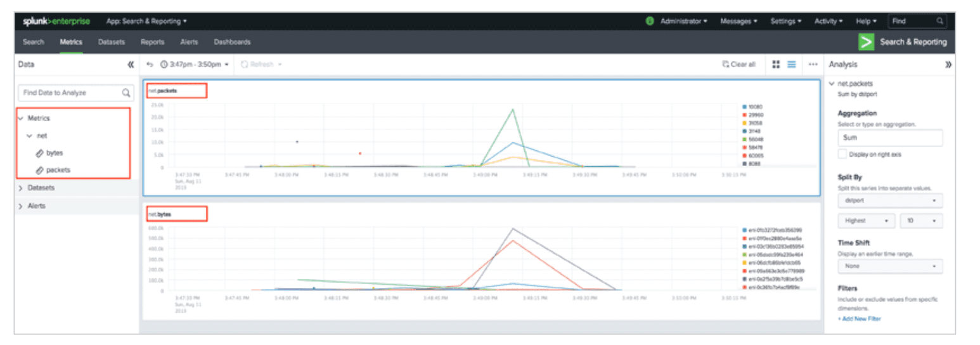This screenshot has height=345, width=980.
Task: Click the search magnifier in Find Data field
Action: pos(126,93)
